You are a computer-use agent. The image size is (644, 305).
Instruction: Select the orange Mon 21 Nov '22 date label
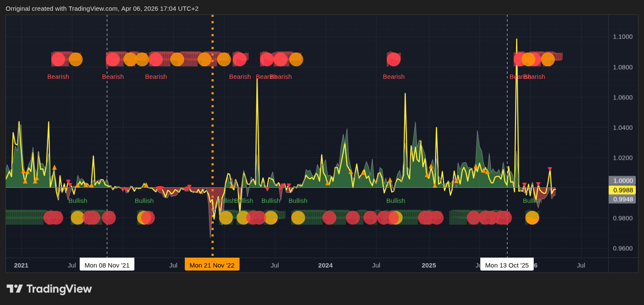click(x=212, y=265)
